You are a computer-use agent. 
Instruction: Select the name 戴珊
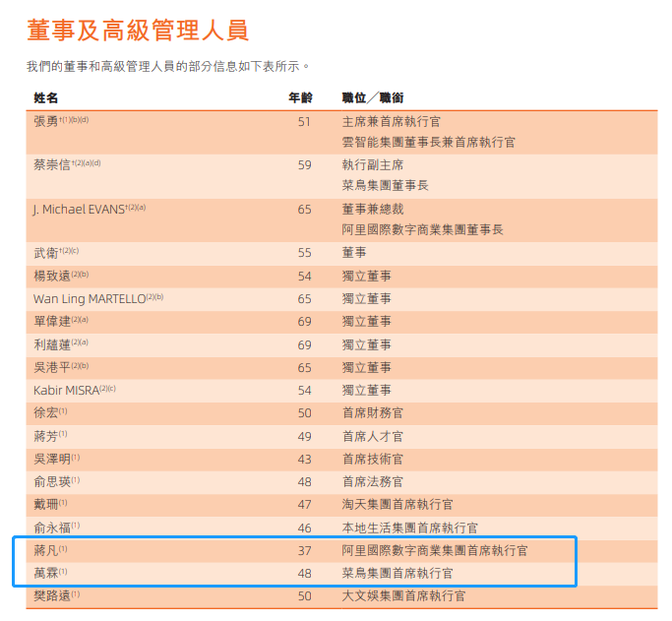pos(46,505)
